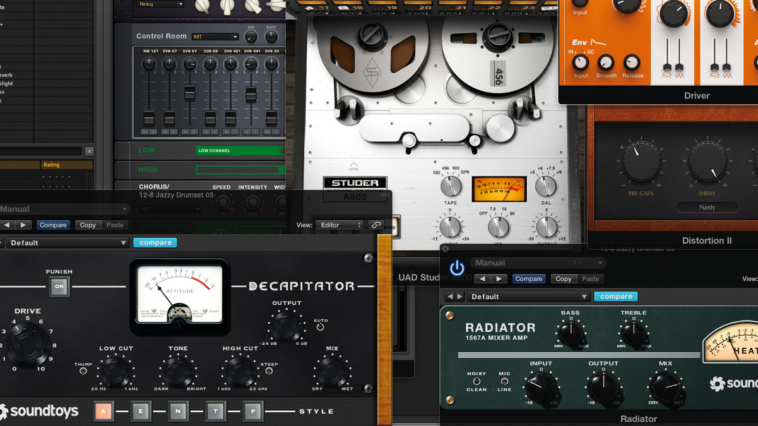Click the CHORUS INTENSITY knob
The width and height of the screenshot is (758, 426).
click(252, 202)
